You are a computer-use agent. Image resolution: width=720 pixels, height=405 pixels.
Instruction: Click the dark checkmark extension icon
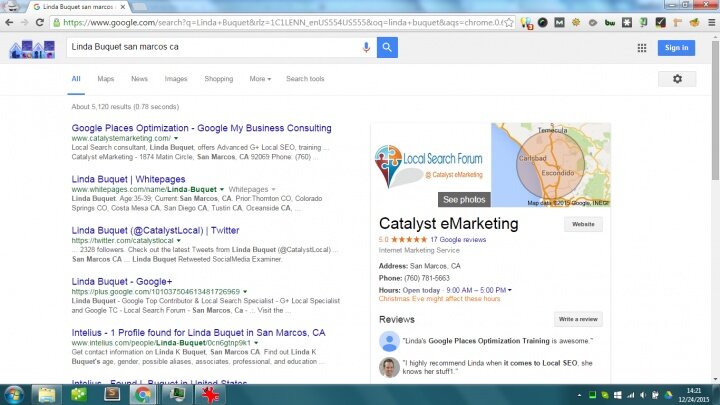click(x=660, y=22)
